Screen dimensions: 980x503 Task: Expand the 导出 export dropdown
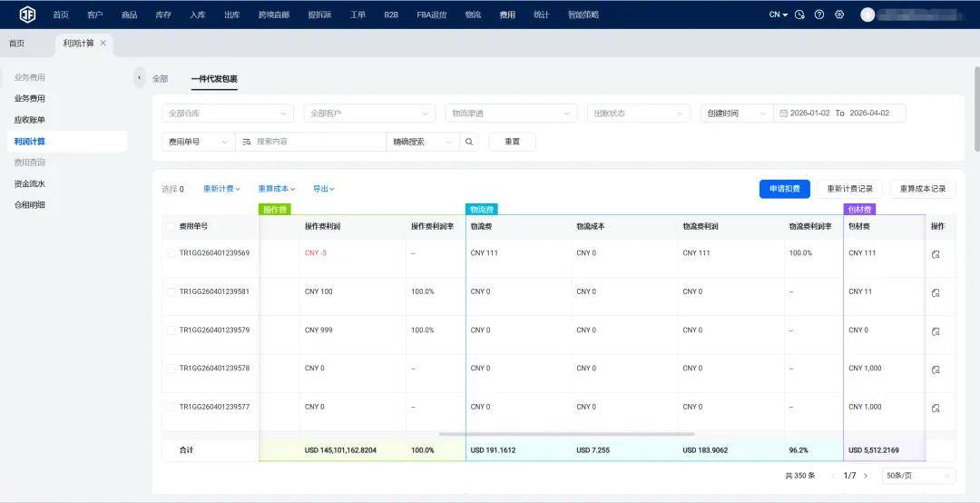(324, 189)
